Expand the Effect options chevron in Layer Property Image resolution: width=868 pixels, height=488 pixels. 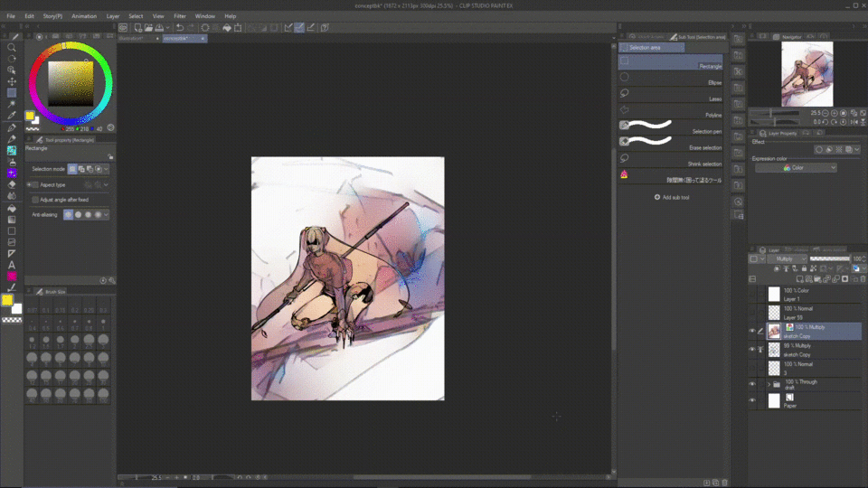pyautogui.click(x=857, y=149)
